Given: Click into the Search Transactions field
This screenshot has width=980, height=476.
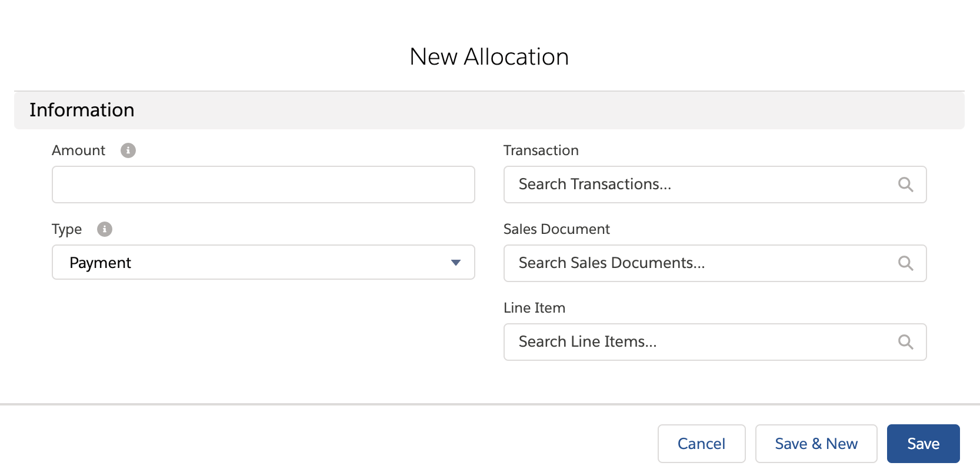Looking at the screenshot, I should pyautogui.click(x=700, y=185).
